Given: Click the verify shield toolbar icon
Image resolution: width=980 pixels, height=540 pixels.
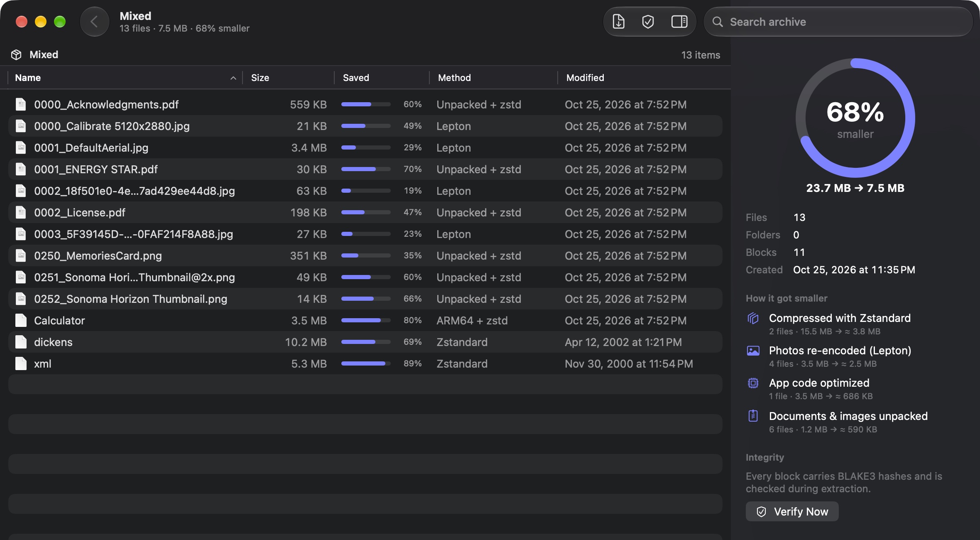Looking at the screenshot, I should (648, 22).
